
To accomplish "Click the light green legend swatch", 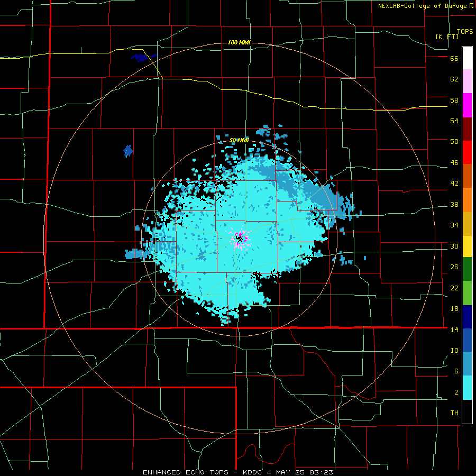I will [467, 293].
